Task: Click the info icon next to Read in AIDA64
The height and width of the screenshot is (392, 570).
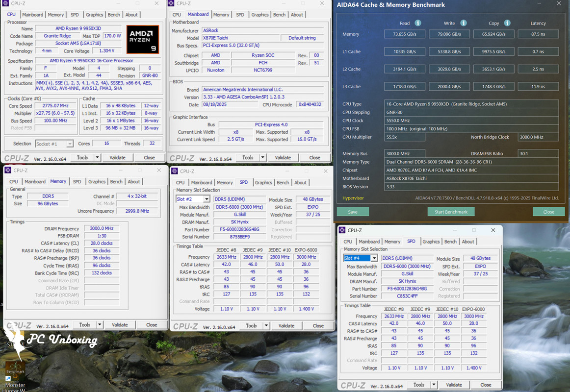Action: 417,23
